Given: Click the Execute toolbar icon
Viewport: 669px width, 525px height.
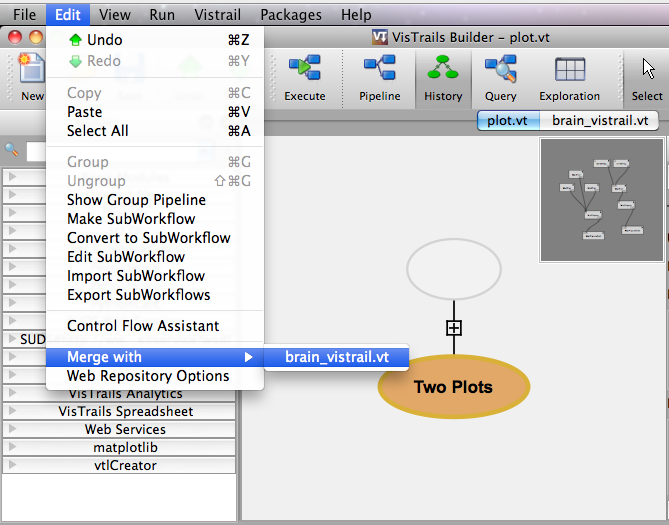Looking at the screenshot, I should point(304,76).
